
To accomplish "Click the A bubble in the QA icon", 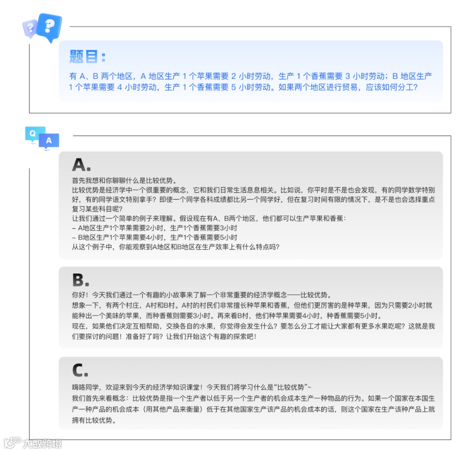I will (49, 141).
